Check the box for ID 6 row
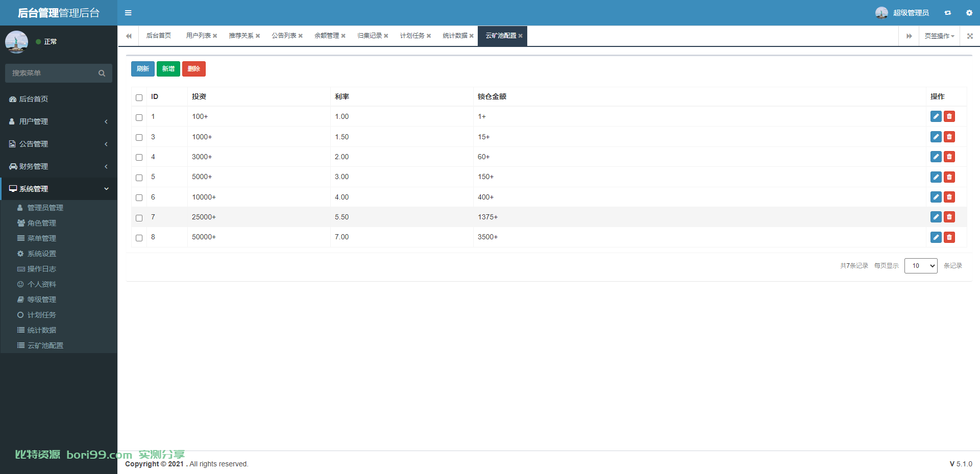This screenshot has width=980, height=474. coord(139,197)
